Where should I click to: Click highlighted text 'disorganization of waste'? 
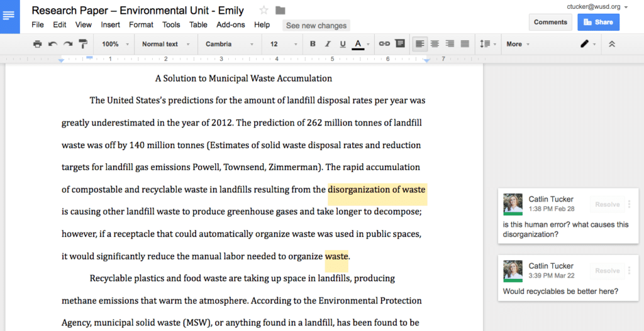[377, 190]
